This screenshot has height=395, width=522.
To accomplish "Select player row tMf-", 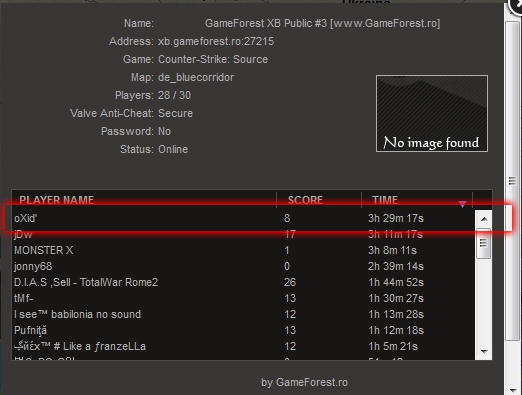I will point(243,298).
